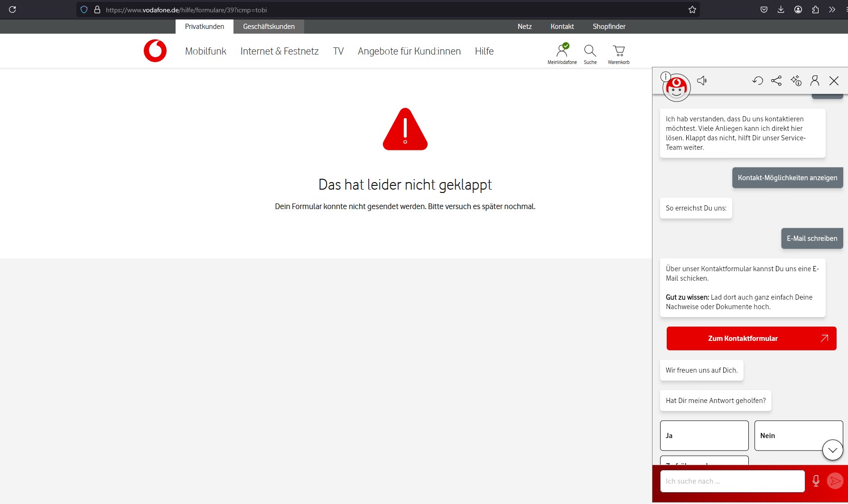Click the 'Ich hab verstanden' chat message
Viewport: 848px width, 504px height.
tap(743, 133)
